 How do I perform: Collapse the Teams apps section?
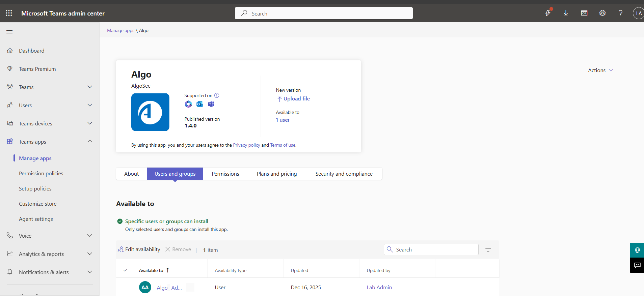[x=89, y=141]
